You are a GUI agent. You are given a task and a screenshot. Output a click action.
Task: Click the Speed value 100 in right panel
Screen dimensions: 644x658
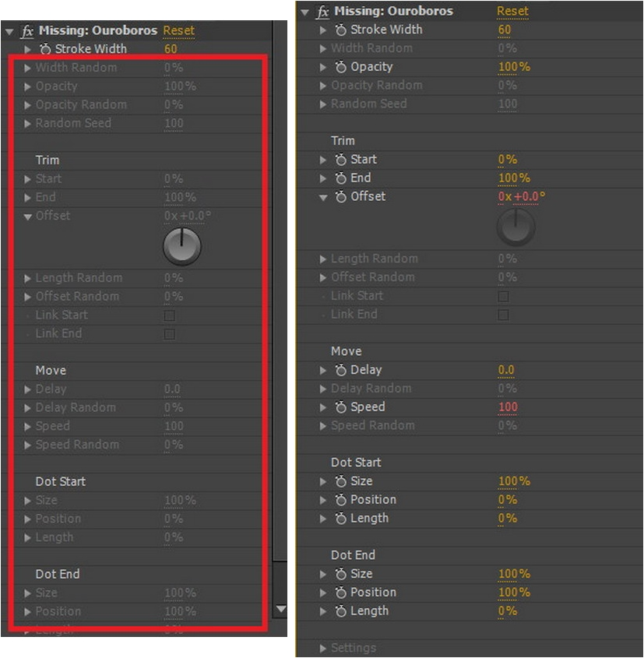click(508, 407)
